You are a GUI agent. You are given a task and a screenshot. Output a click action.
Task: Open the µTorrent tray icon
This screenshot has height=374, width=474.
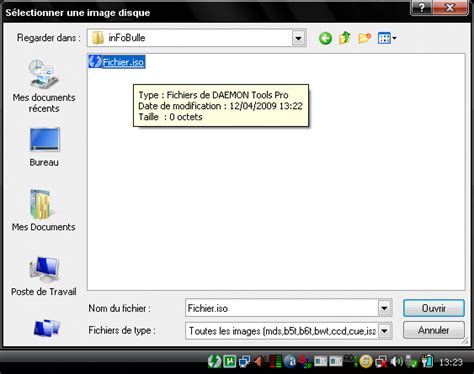click(x=230, y=361)
